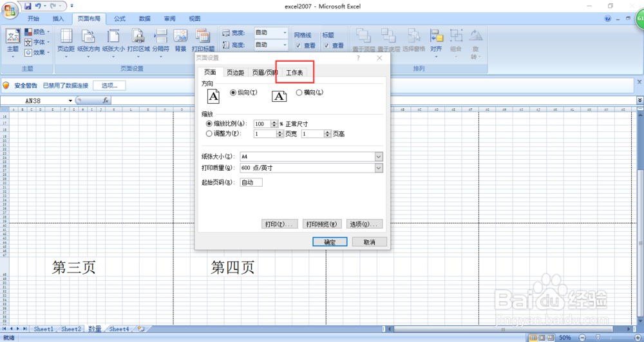644x342 pixels.
Task: Click security warning 选项 button
Action: coord(109,86)
